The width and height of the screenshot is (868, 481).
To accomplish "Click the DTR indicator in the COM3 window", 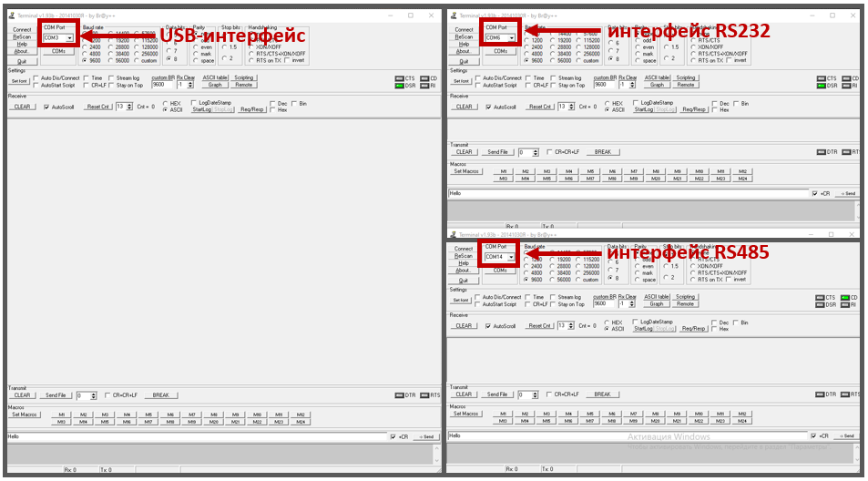I will pos(399,395).
